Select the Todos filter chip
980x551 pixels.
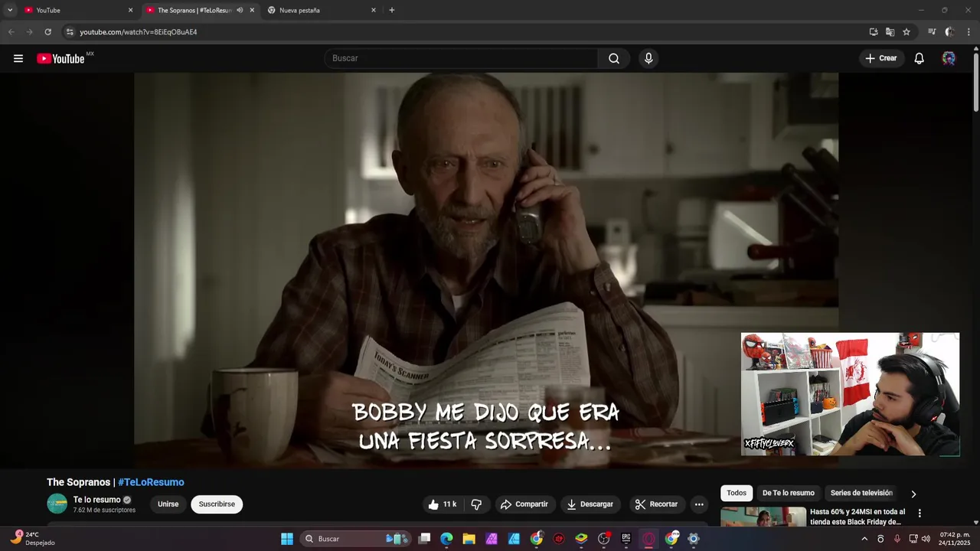tap(737, 494)
